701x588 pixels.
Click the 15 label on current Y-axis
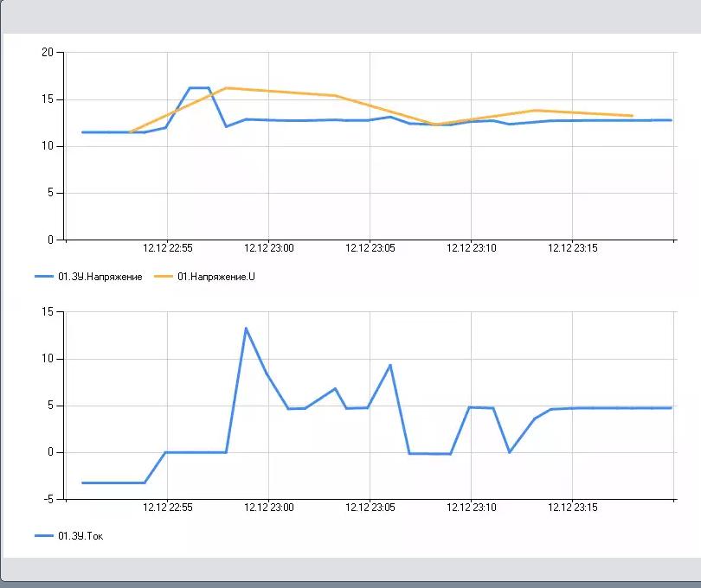(x=48, y=312)
